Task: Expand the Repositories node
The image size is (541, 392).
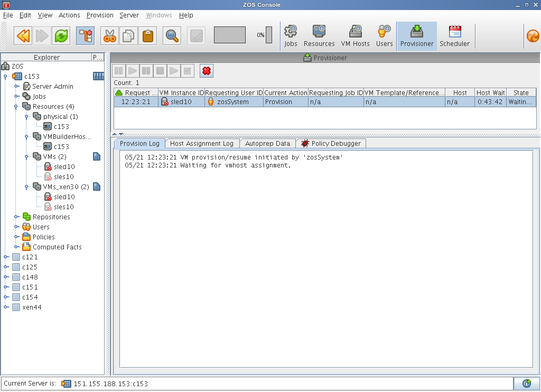Action: [x=16, y=217]
